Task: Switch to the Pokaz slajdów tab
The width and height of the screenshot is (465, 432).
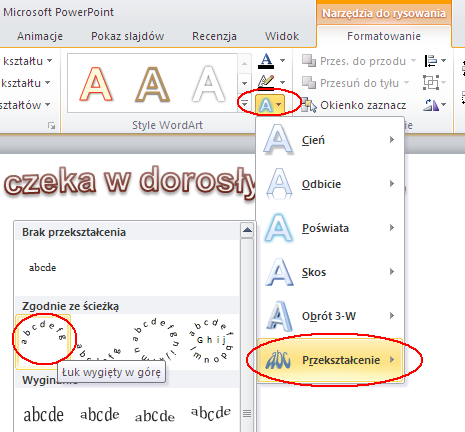Action: pyautogui.click(x=128, y=36)
